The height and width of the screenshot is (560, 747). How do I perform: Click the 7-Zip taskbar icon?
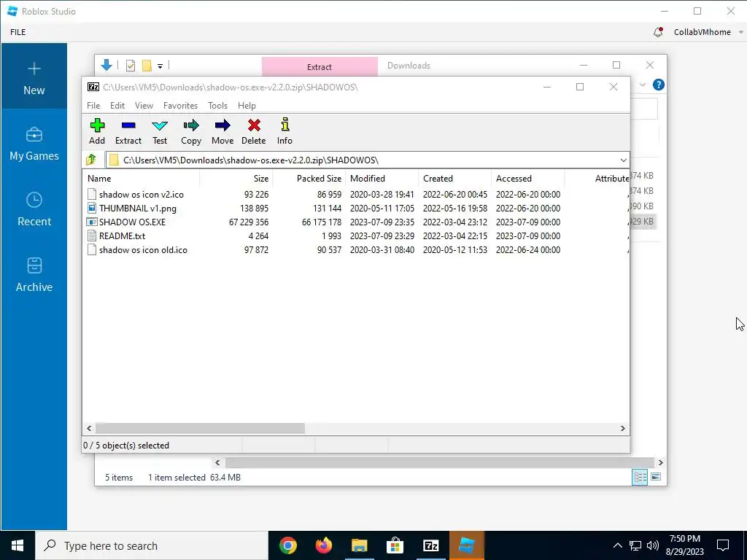click(430, 545)
